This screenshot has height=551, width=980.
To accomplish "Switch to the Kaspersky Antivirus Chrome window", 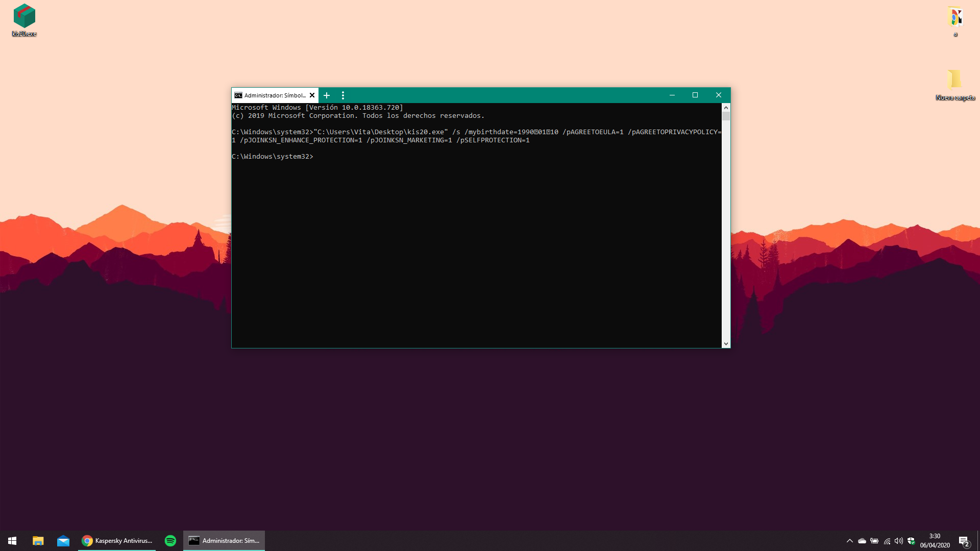I will tap(117, 541).
